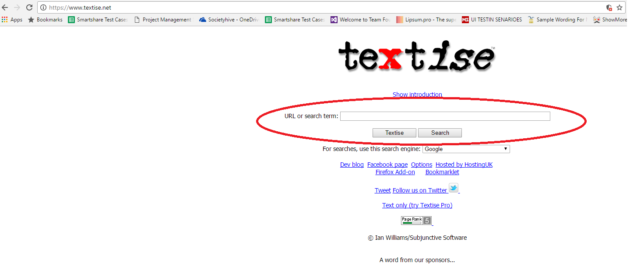This screenshot has height=270, width=644.
Task: Click the Textise button
Action: point(394,133)
